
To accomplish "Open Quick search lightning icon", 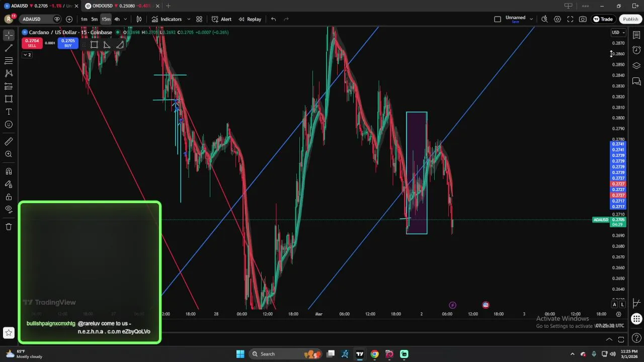I will click(x=544, y=19).
